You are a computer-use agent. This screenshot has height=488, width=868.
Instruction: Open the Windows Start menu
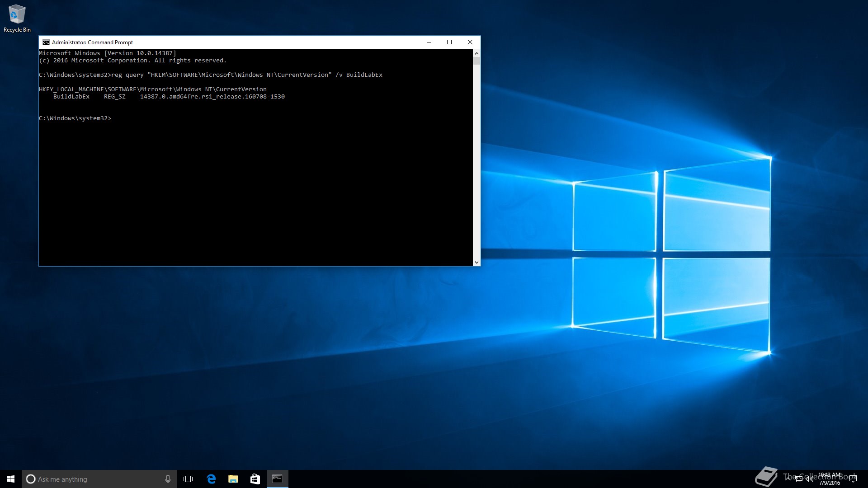(x=11, y=479)
